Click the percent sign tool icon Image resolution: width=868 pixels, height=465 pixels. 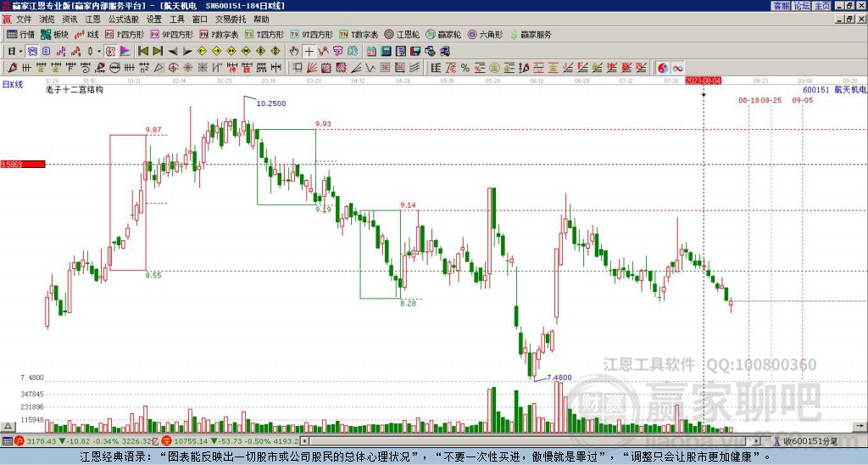(x=465, y=68)
